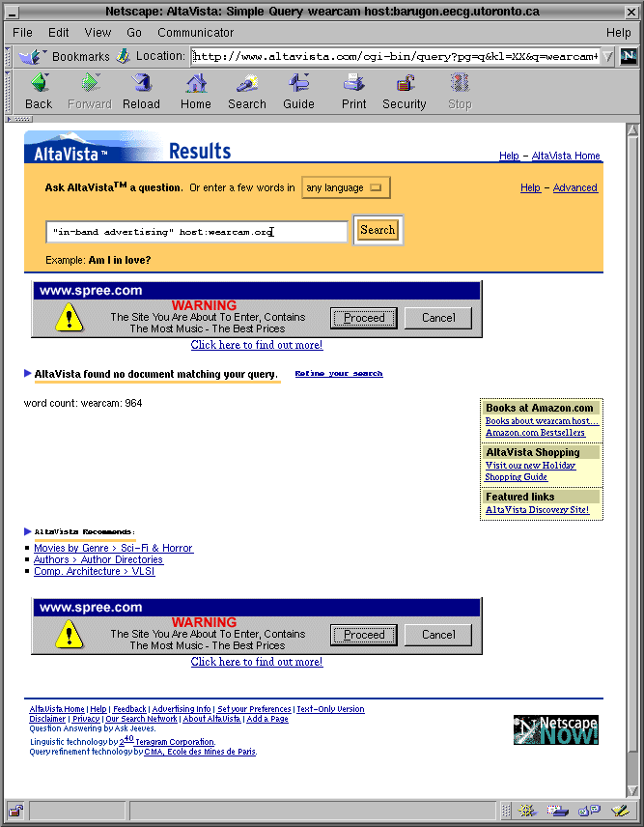Click the Location URL field
Viewport: 644px width, 827px height.
pyautogui.click(x=396, y=56)
